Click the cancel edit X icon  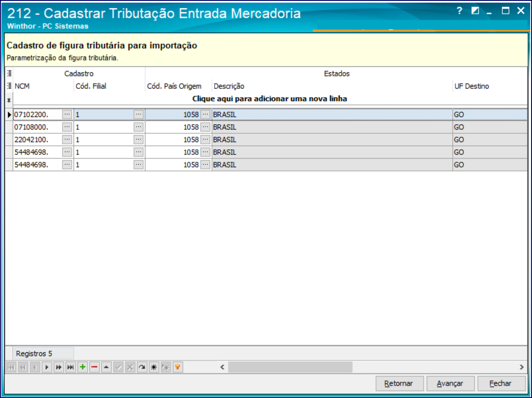click(x=130, y=367)
